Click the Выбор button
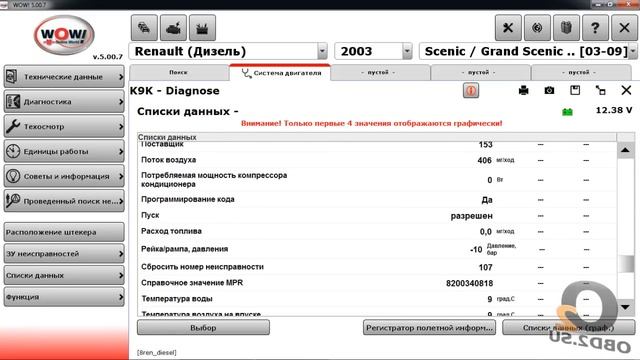 203,327
